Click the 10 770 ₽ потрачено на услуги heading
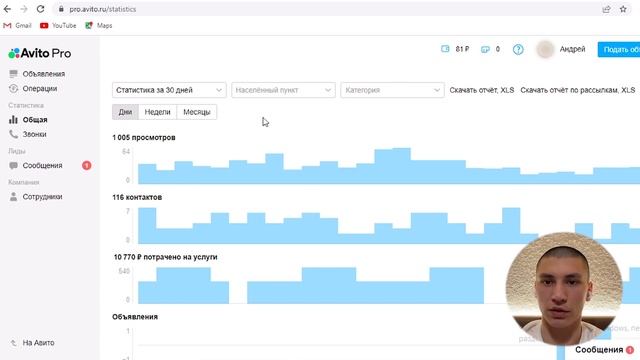This screenshot has height=360, width=640. pos(165,257)
